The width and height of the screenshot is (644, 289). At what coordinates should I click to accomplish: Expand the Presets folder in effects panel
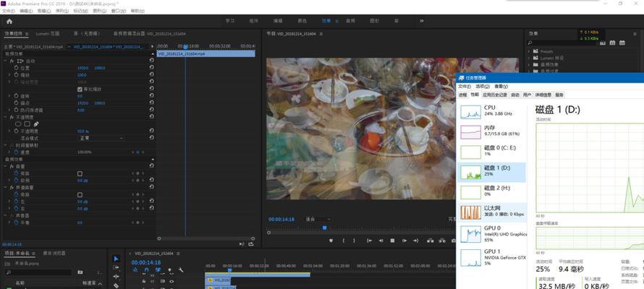530,51
